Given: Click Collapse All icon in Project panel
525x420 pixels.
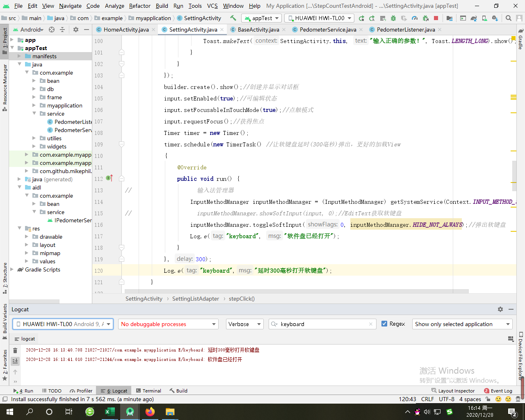Looking at the screenshot, I should pyautogui.click(x=62, y=30).
